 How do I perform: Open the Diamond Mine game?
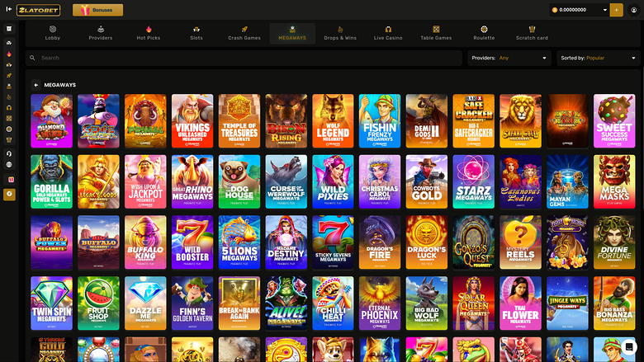click(52, 121)
